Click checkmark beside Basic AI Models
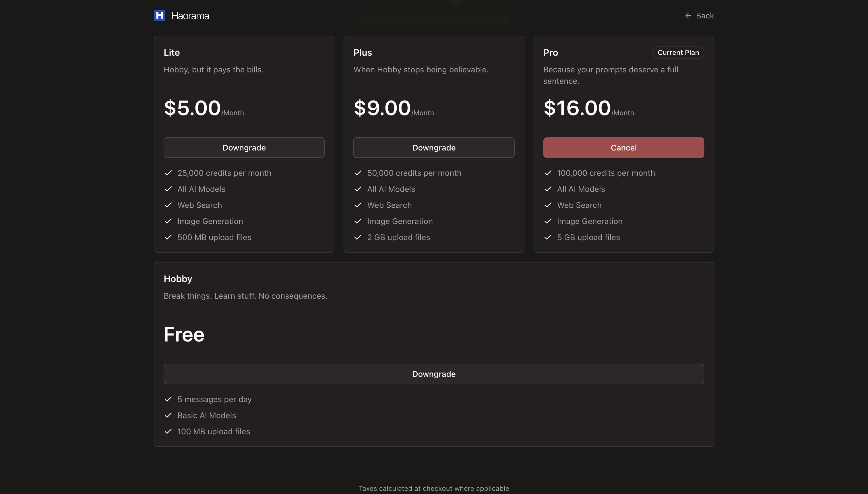The image size is (868, 494). [x=168, y=415]
